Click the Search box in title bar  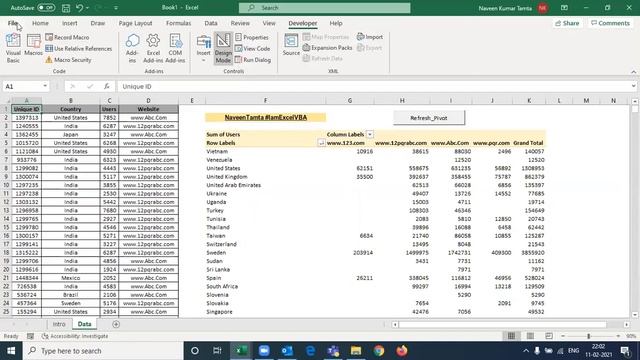tap(324, 8)
